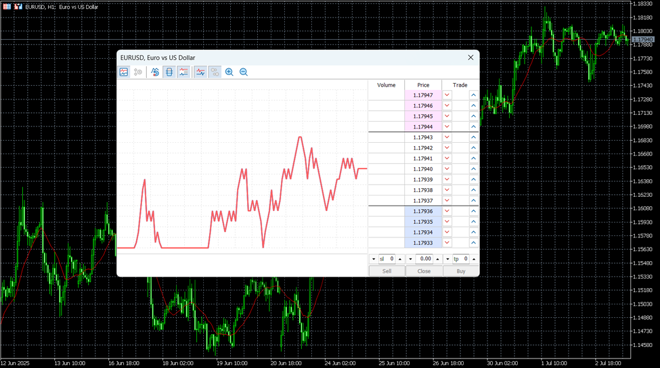660x368 pixels.
Task: Click blue up arrow at 1.17934
Action: tap(474, 232)
